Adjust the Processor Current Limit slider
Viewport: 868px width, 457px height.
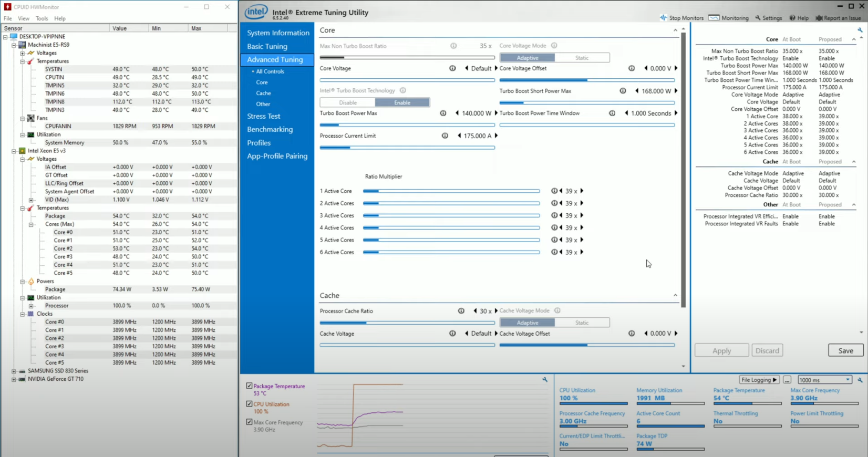point(407,148)
